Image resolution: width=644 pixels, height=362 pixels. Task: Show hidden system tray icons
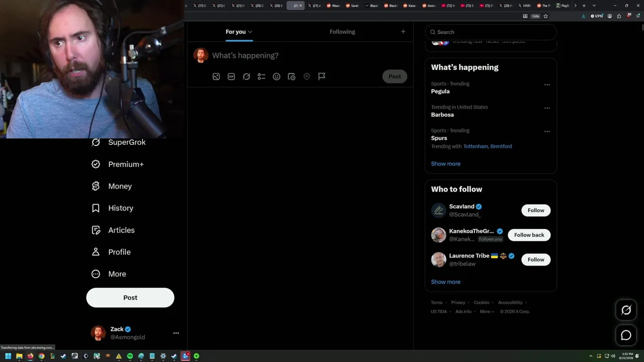[x=591, y=356]
